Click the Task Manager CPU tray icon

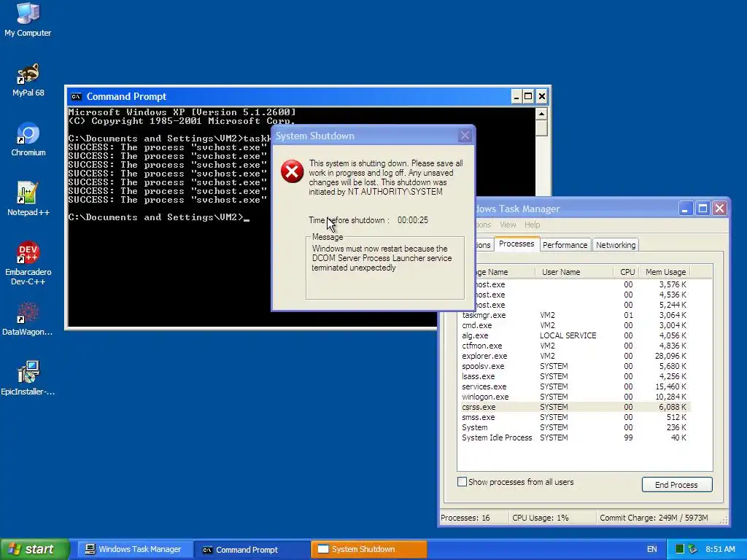pos(680,549)
